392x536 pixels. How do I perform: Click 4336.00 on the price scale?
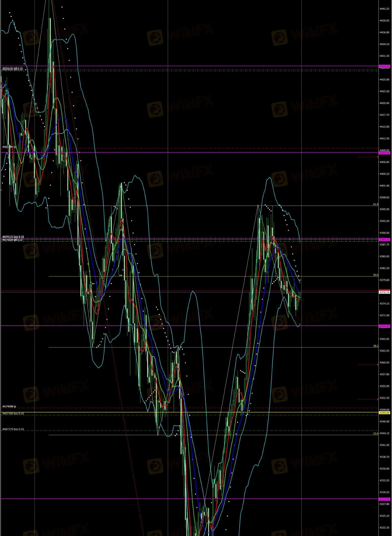click(384, 469)
